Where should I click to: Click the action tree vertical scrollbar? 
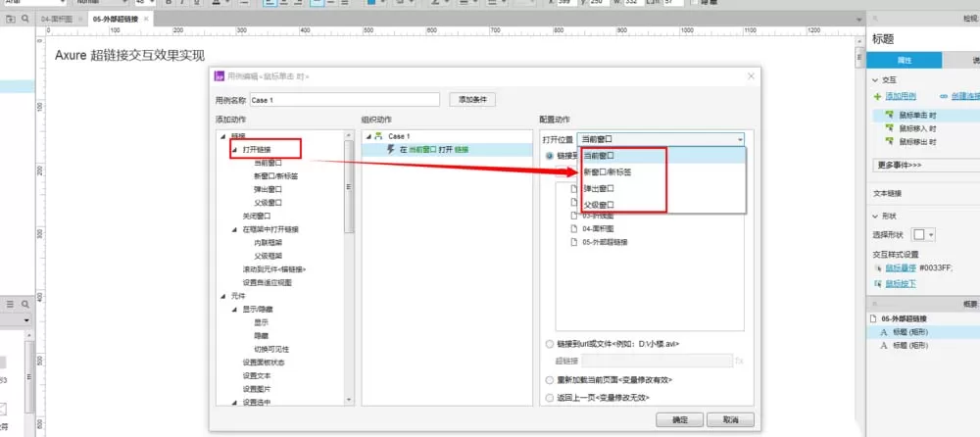point(350,186)
